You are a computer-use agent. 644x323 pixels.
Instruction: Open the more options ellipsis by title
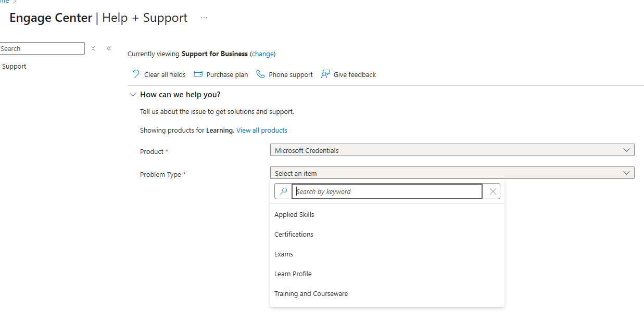click(x=204, y=18)
